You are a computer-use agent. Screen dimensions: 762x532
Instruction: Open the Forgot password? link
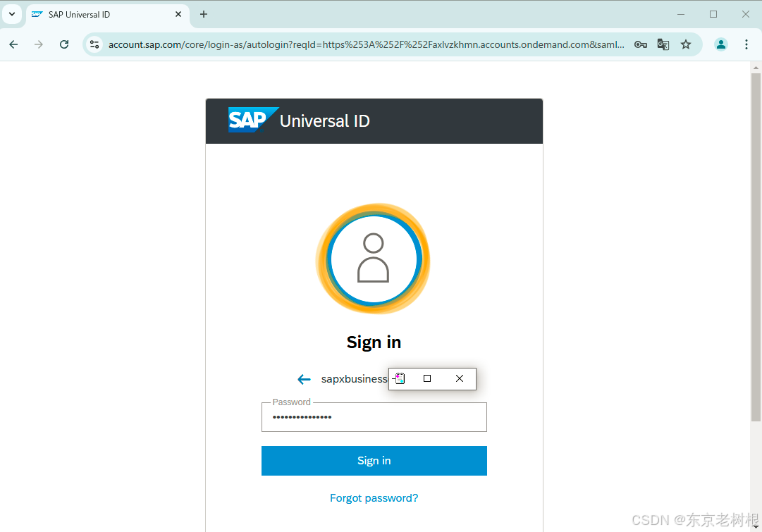374,498
